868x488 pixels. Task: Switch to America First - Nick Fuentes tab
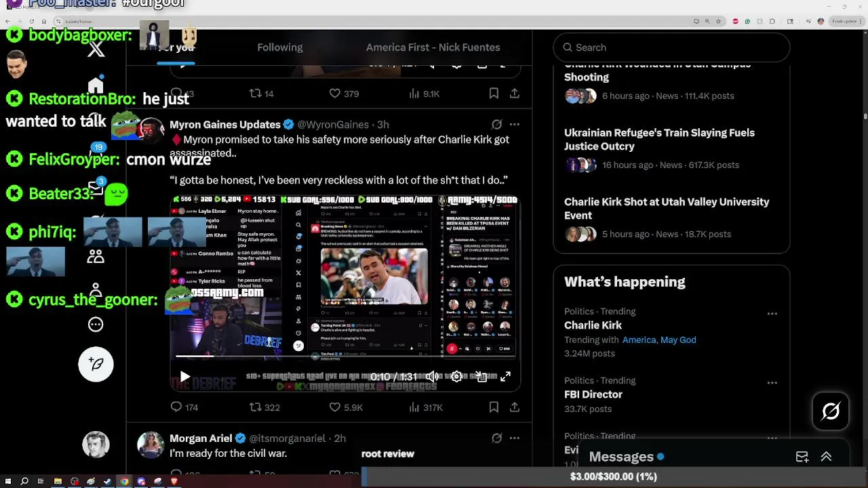tap(433, 47)
